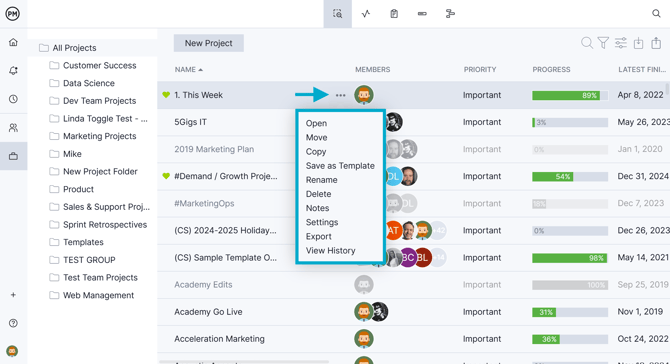Open the Customer Success folder

point(93,65)
